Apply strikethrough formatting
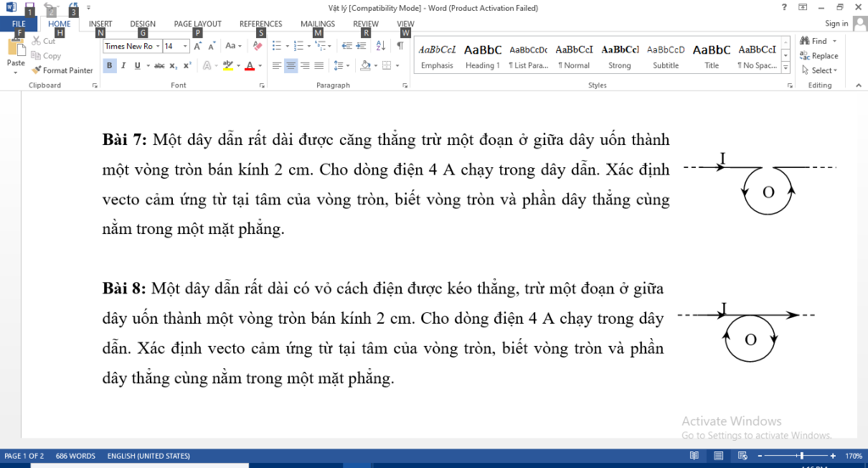The width and height of the screenshot is (868, 468). point(159,65)
